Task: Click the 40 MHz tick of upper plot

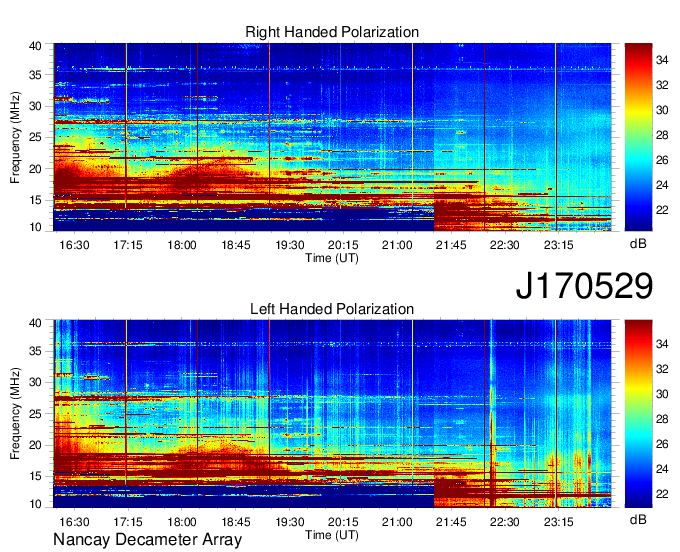Action: [35, 46]
